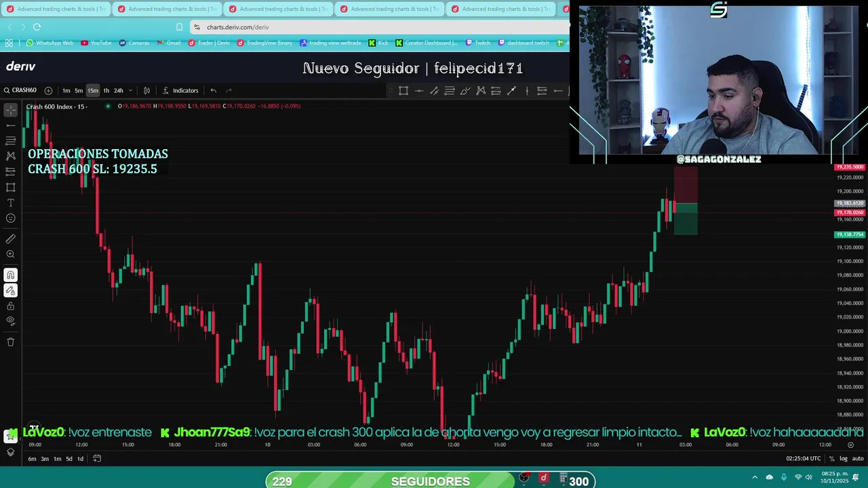Open the 02:25:04 UTC timezone menu

[x=803, y=459]
